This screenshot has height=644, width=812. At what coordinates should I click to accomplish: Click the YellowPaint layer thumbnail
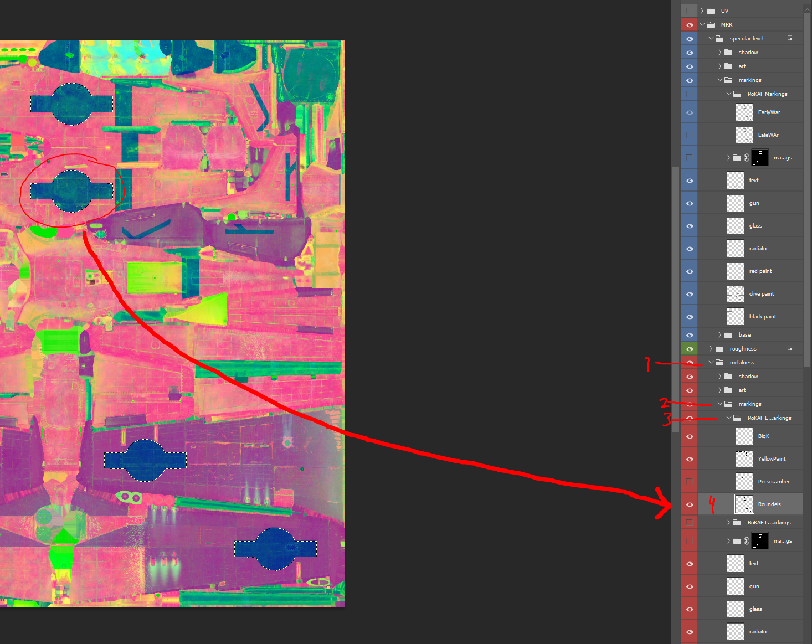click(744, 458)
